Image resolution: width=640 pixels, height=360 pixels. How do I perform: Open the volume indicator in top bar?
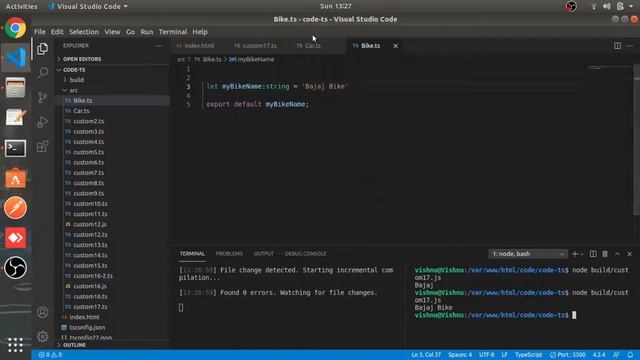click(607, 6)
